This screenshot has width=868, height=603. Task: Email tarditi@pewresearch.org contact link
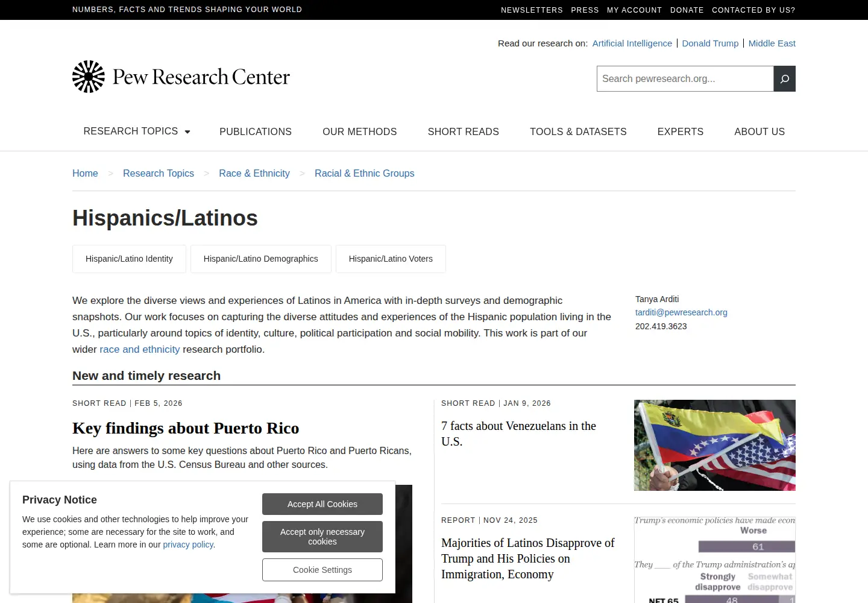[x=681, y=312]
